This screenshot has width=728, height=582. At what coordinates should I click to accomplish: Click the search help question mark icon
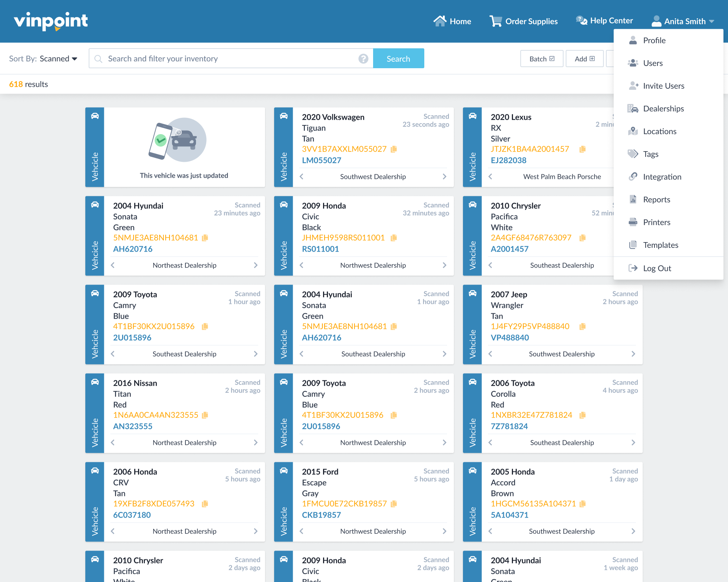pyautogui.click(x=363, y=59)
